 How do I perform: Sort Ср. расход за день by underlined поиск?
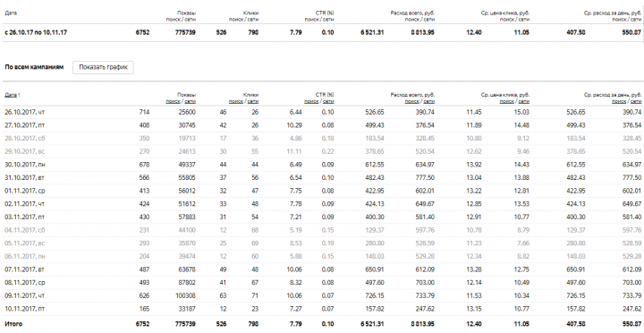[x=619, y=101]
